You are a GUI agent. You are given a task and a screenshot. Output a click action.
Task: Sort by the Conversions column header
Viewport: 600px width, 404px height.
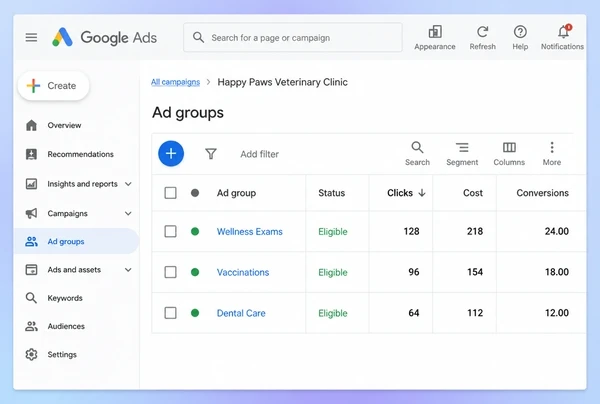coord(542,193)
